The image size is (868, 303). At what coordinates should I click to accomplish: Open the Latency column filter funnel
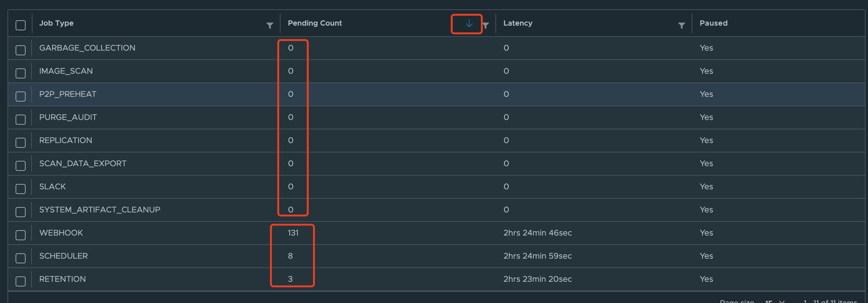682,24
